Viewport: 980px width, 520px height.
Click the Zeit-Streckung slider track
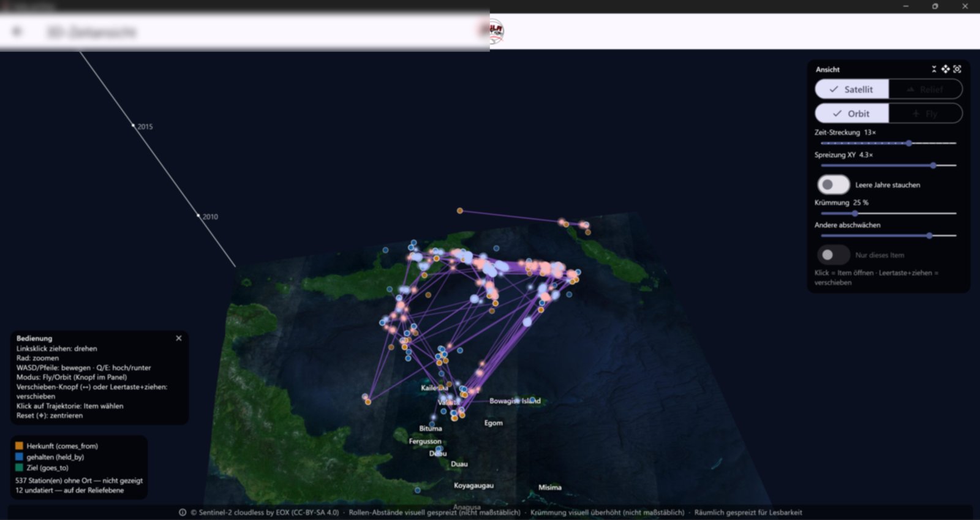(x=888, y=143)
